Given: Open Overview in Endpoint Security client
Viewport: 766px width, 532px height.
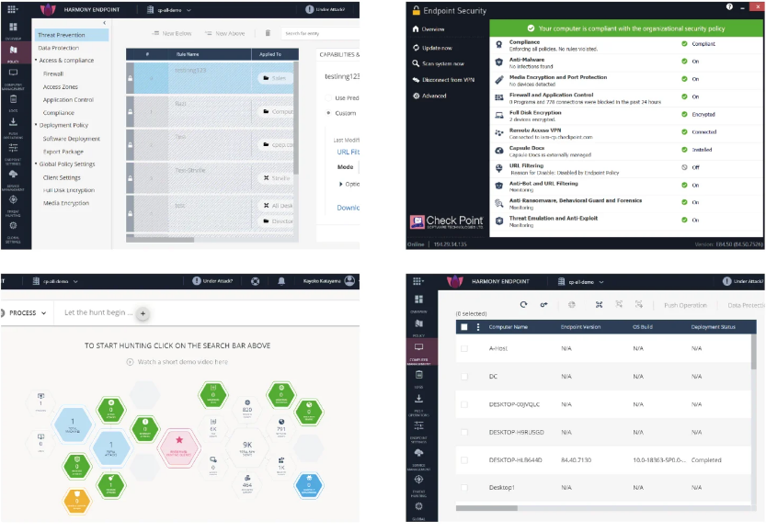Looking at the screenshot, I should tap(429, 28).
